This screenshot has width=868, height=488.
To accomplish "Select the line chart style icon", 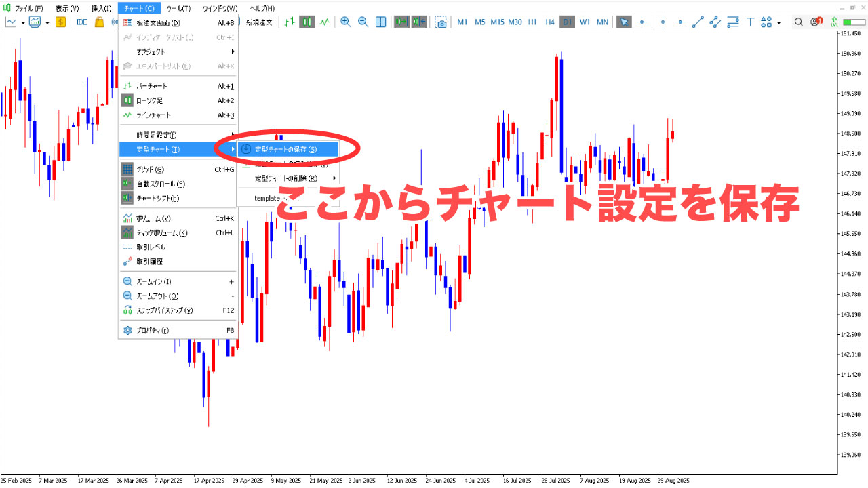I will [324, 22].
